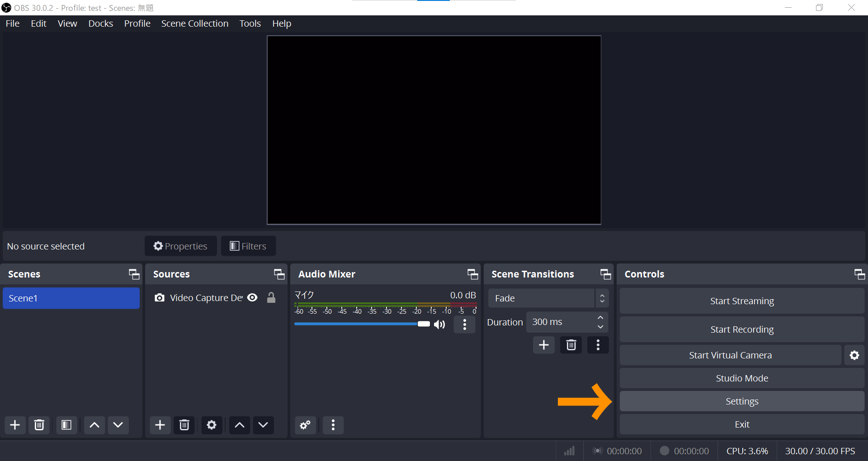
Task: Open マイク channel options three dots
Action: coord(465,324)
